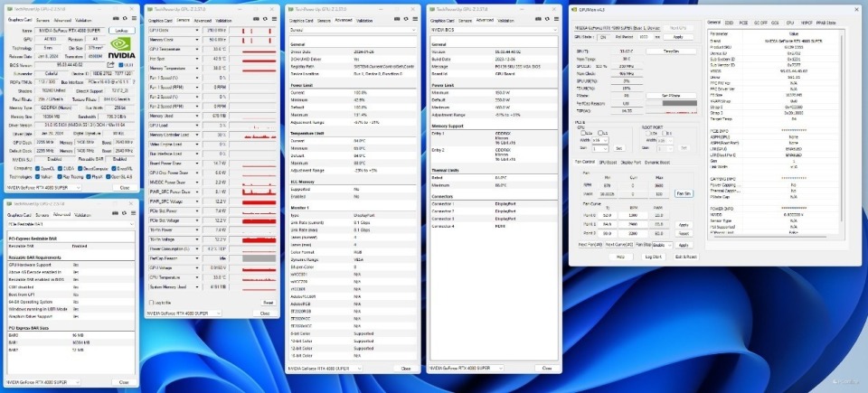Open the GPU Clock sensor dropdown arrow

pyautogui.click(x=196, y=31)
